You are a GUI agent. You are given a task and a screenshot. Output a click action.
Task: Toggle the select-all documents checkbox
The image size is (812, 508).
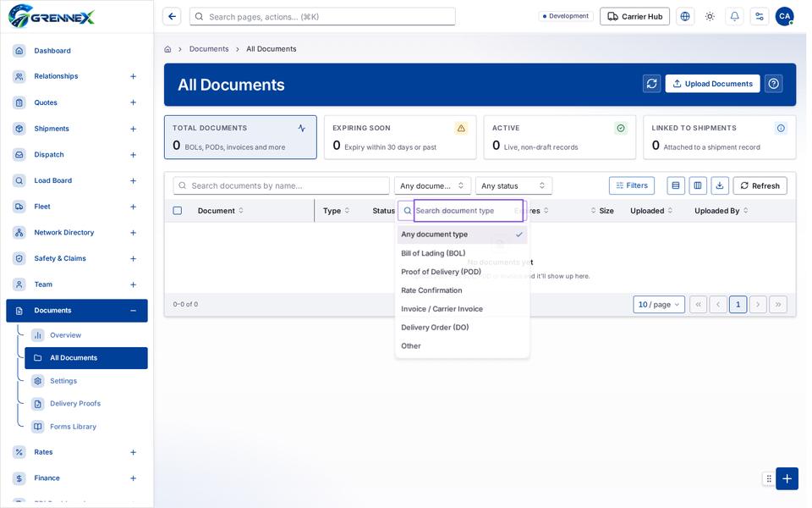tap(178, 211)
